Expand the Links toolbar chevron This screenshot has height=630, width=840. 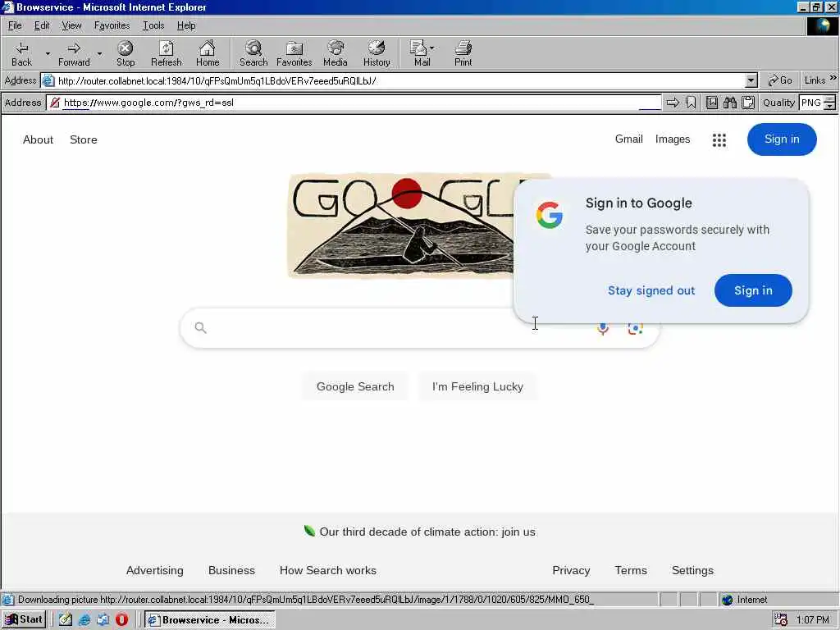[x=833, y=78]
